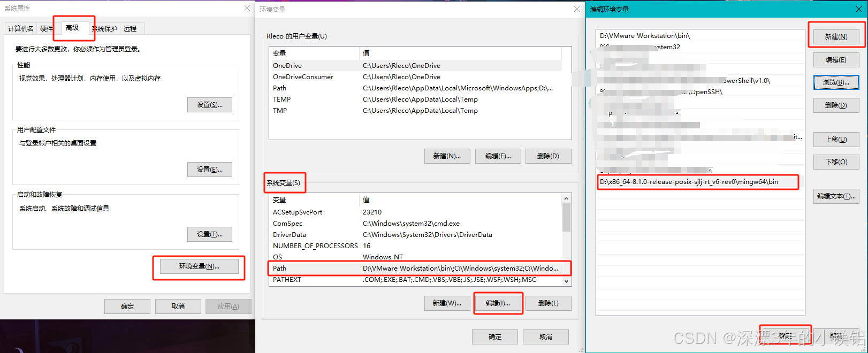Viewport: 868px width, 353px height.
Task: Click 删除(D) under user variables
Action: 549,156
